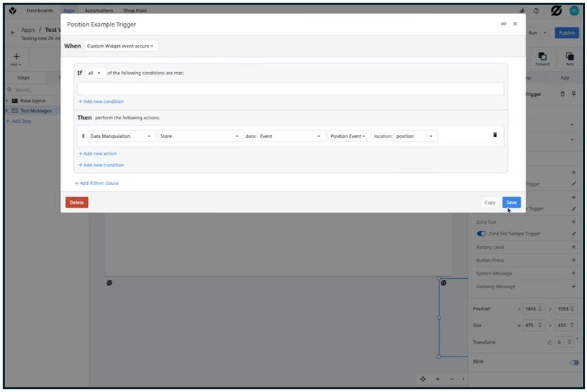This screenshot has height=392, width=587.
Task: Click the trash icon to delete the action
Action: point(495,135)
